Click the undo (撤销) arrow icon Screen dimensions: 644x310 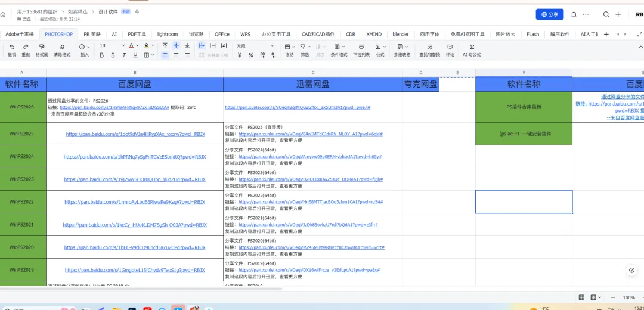click(x=12, y=47)
